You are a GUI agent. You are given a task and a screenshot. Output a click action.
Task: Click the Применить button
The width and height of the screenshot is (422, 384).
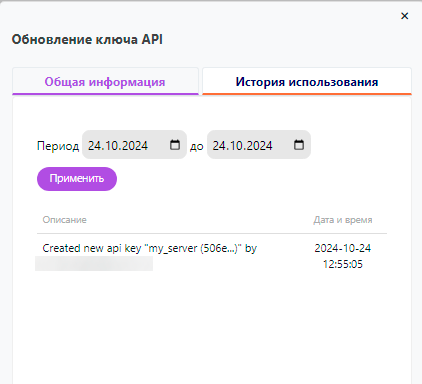[x=77, y=179]
